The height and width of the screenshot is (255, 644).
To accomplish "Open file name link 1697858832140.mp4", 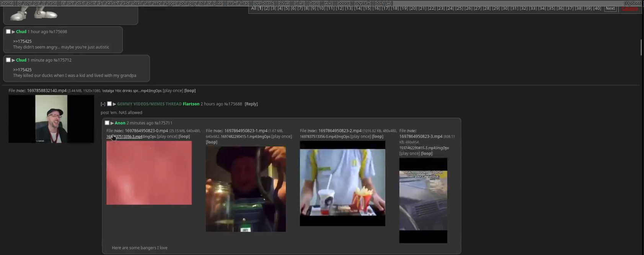I will (x=47, y=91).
